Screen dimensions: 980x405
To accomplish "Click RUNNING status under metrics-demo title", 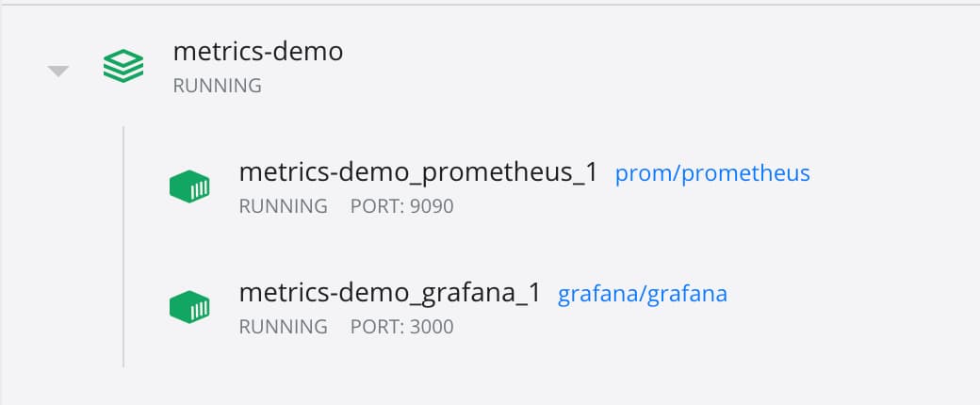I will 218,86.
